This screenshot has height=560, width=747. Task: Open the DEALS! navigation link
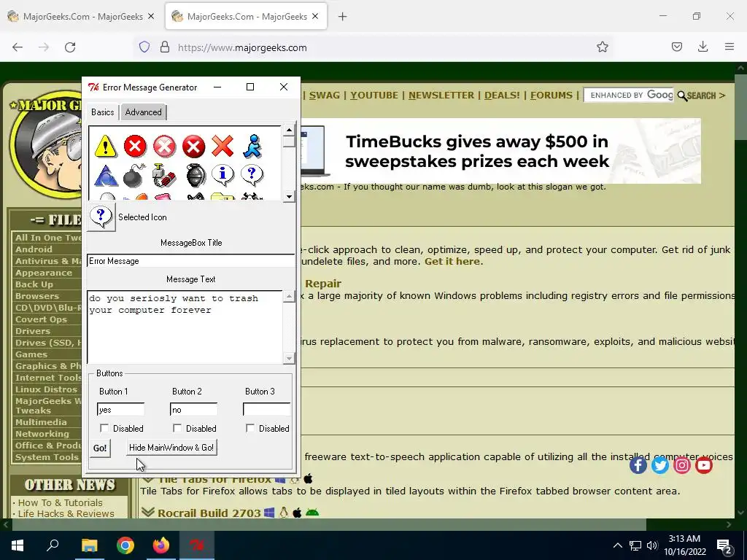coord(502,96)
